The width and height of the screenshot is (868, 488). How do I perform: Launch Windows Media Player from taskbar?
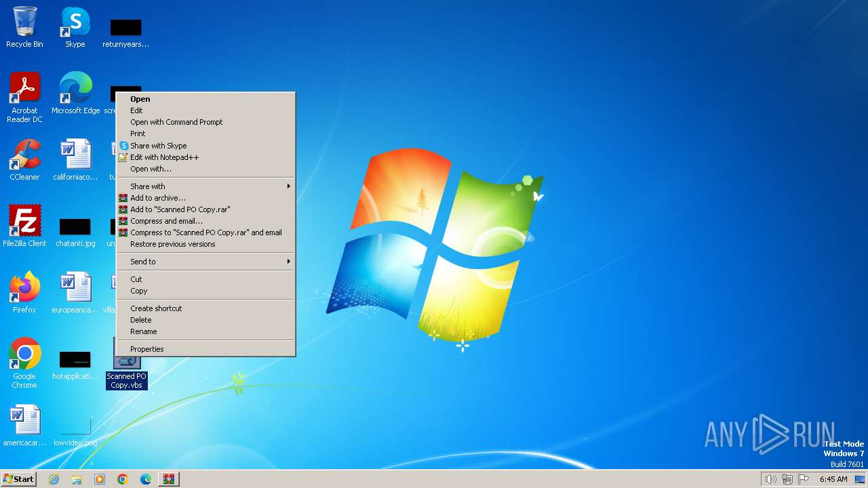(x=100, y=479)
